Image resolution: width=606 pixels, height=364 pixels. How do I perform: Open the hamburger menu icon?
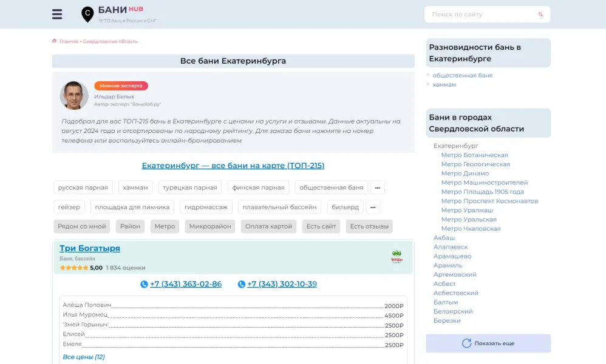point(57,15)
